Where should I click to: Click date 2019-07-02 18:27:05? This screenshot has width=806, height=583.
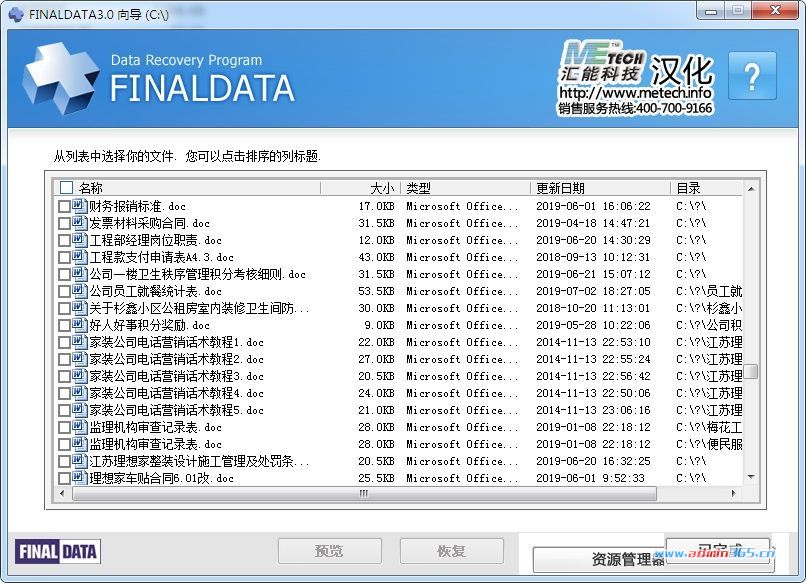coord(593,291)
